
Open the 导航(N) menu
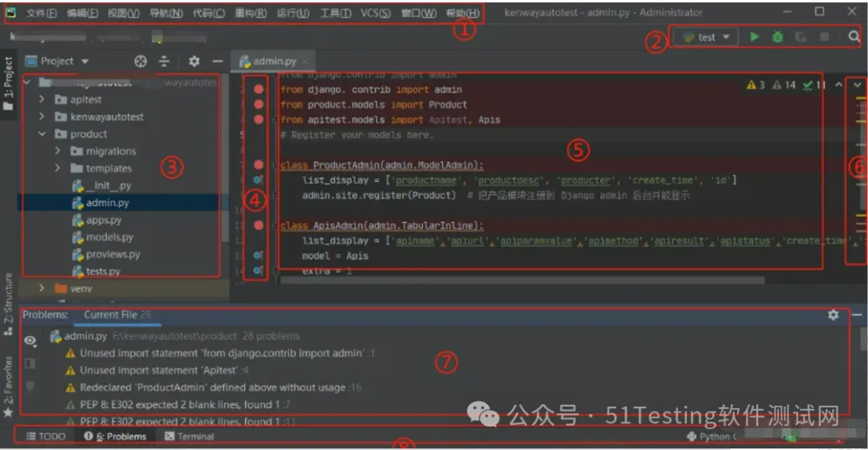coord(166,13)
